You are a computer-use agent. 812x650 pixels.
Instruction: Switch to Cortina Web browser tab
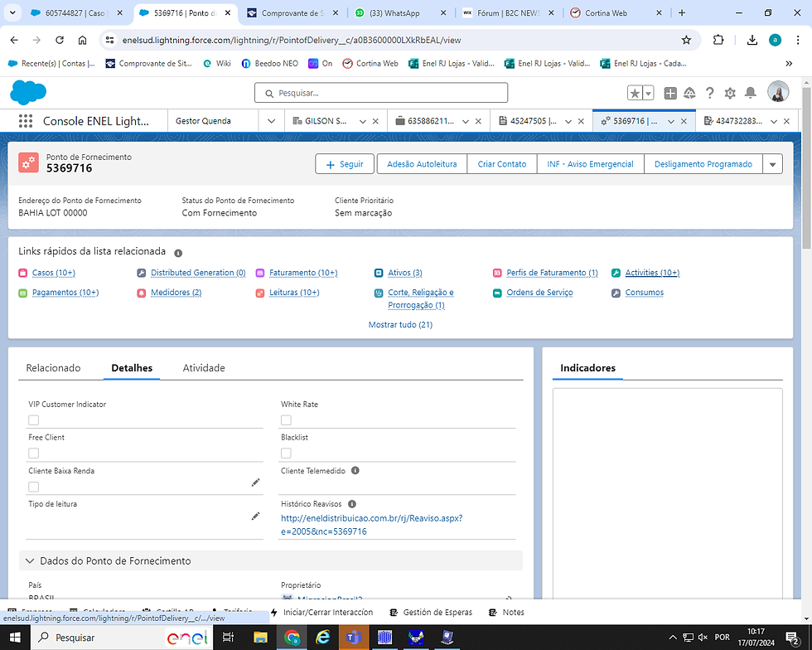606,13
